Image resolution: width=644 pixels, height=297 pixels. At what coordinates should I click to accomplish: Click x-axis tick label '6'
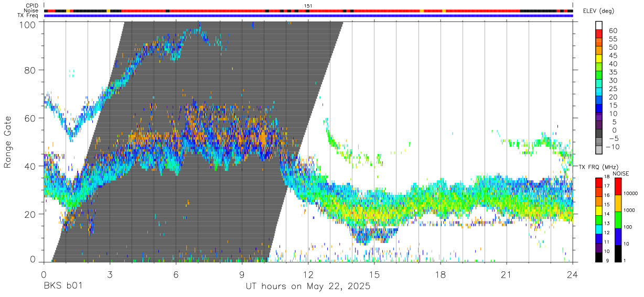[x=176, y=274]
